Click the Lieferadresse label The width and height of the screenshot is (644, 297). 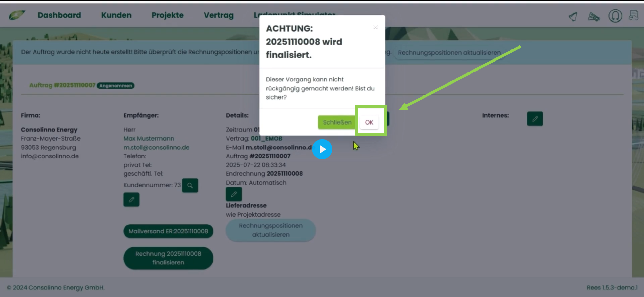click(246, 205)
